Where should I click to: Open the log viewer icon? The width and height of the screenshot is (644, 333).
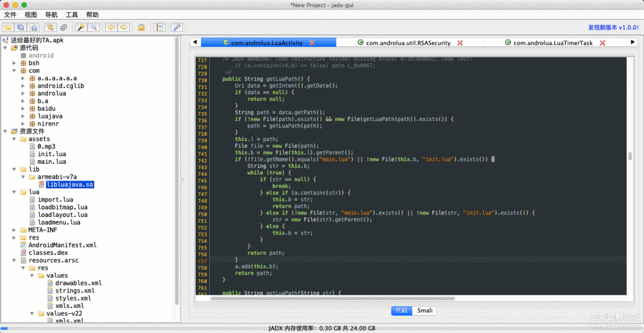tap(159, 27)
